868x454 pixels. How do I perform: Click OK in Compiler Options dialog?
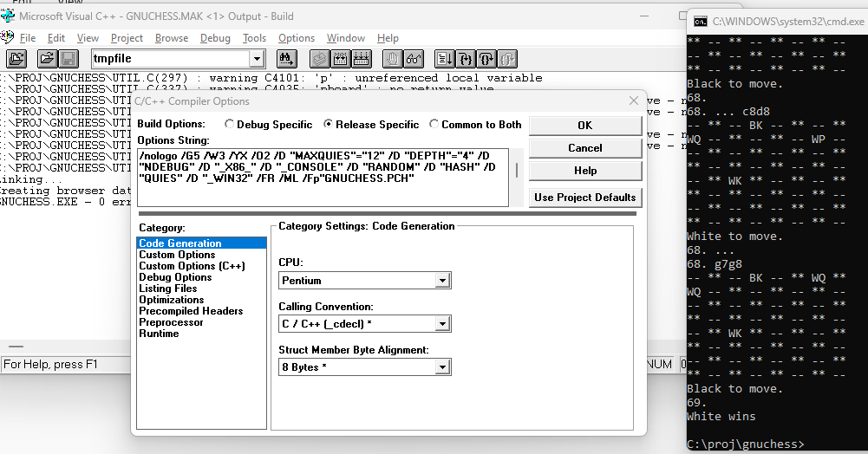(x=585, y=126)
